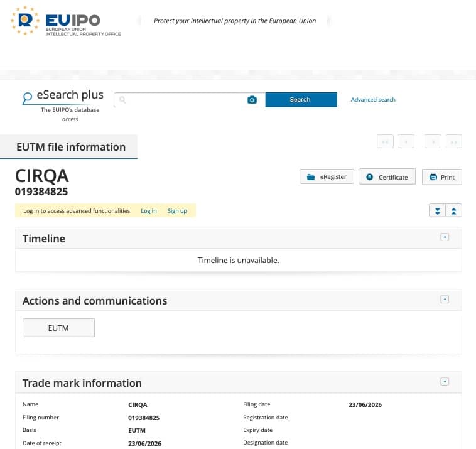Viewport: 476px width, 449px height.
Task: Click the Filing date value 23/06/2026
Action: [365, 404]
